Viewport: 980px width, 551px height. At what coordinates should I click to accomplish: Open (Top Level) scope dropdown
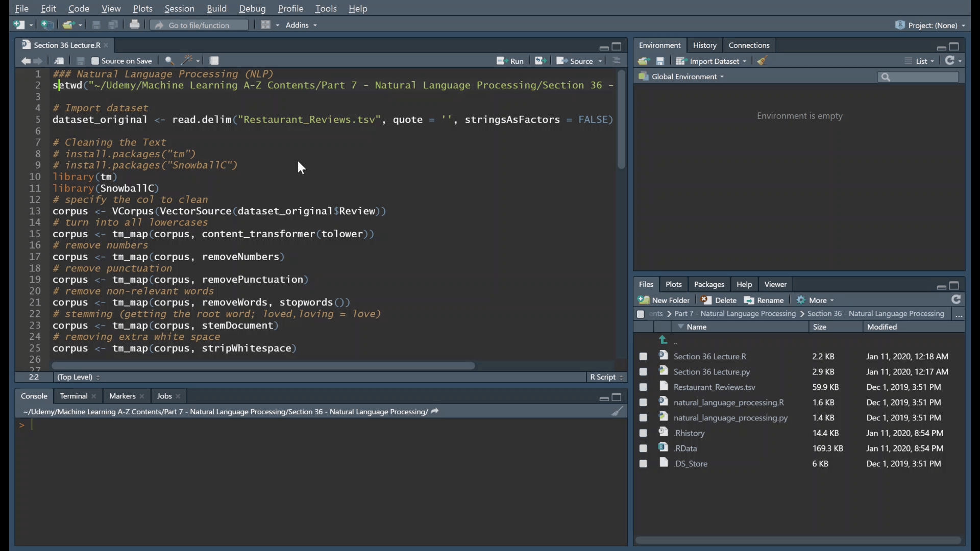tap(79, 377)
